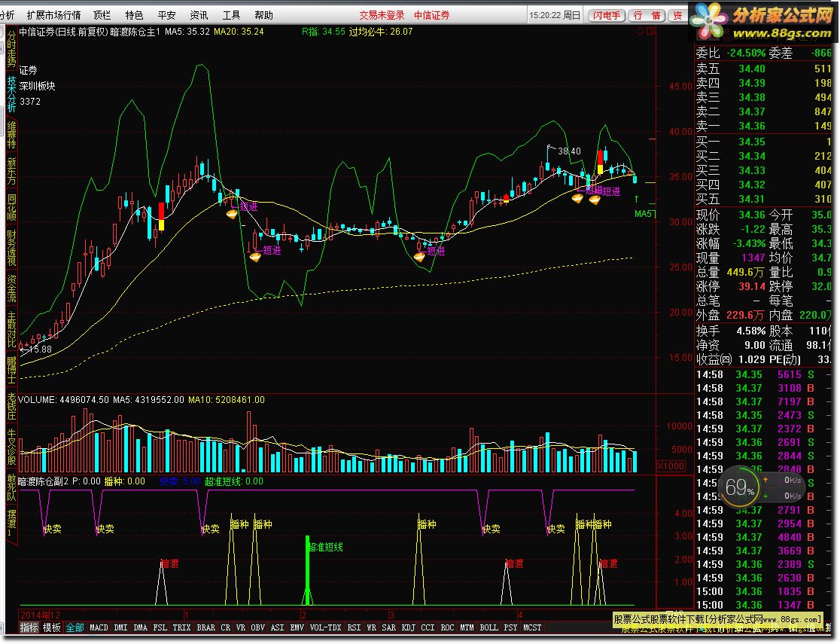Screen dimensions: 840x644
Task: Switch indicator to ASI
Action: coord(277,627)
